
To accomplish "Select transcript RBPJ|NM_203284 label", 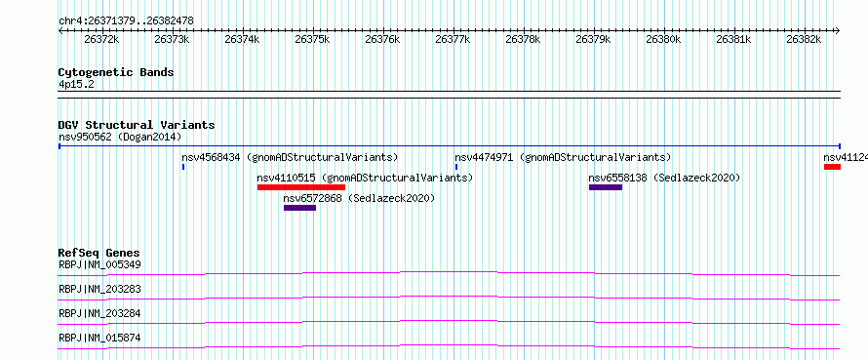I will (x=99, y=313).
